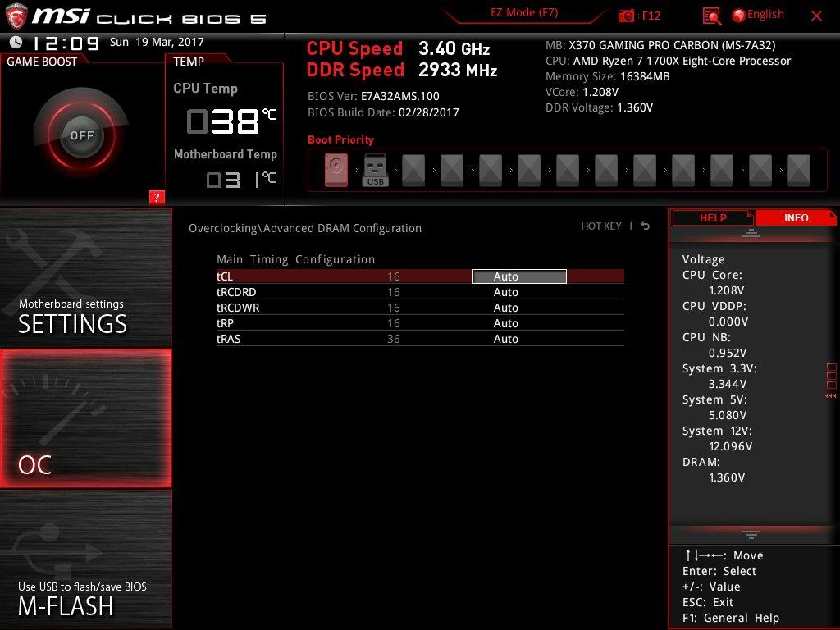Screen dimensions: 840x630
Task: Select the tRP row label
Action: (225, 323)
